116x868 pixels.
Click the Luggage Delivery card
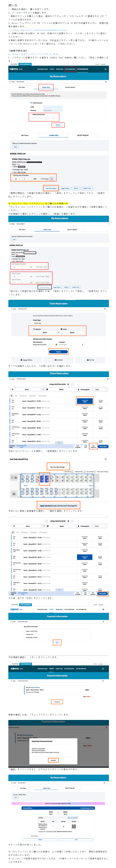27,360
